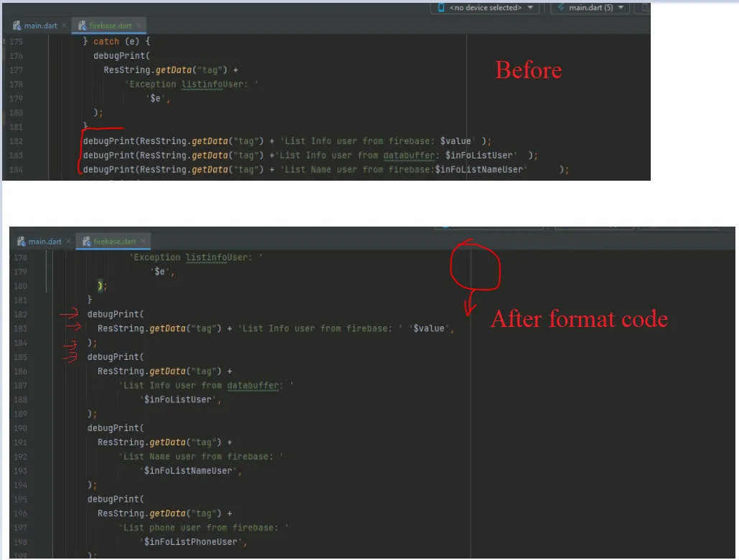
Task: Click '$inFoListPhoneUser' on line 198
Action: click(191, 542)
